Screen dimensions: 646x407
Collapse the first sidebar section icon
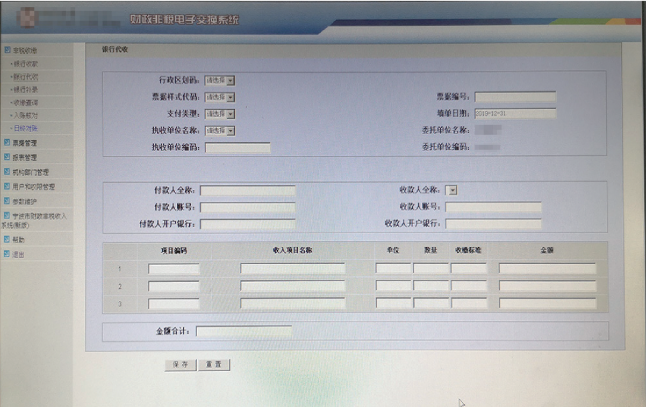tap(7, 50)
